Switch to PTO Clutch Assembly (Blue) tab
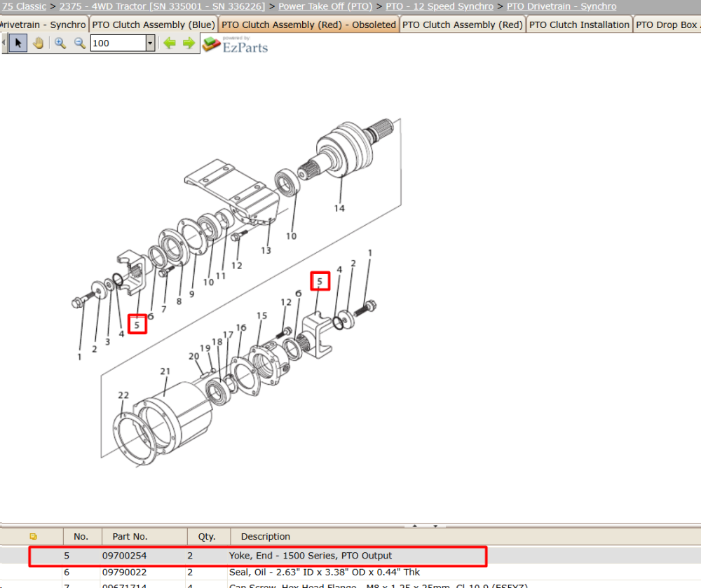701x588 pixels. pyautogui.click(x=154, y=25)
